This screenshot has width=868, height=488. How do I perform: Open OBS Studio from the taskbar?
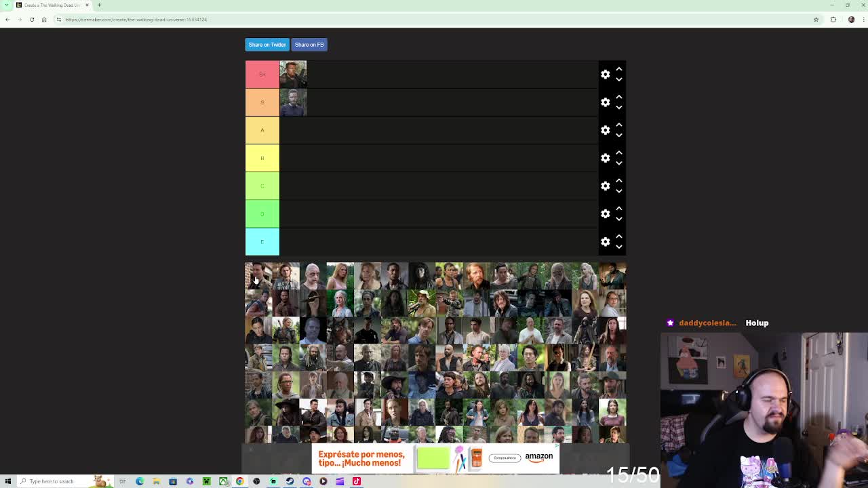click(x=256, y=481)
